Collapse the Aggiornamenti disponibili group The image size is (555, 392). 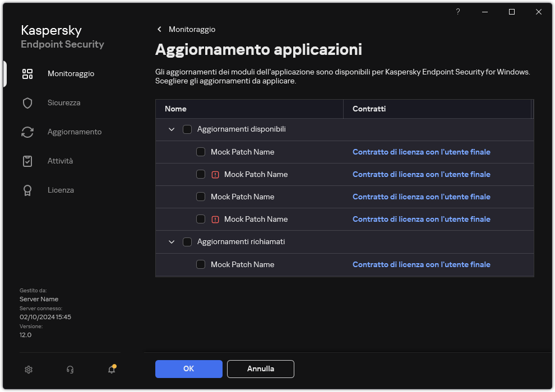(172, 129)
